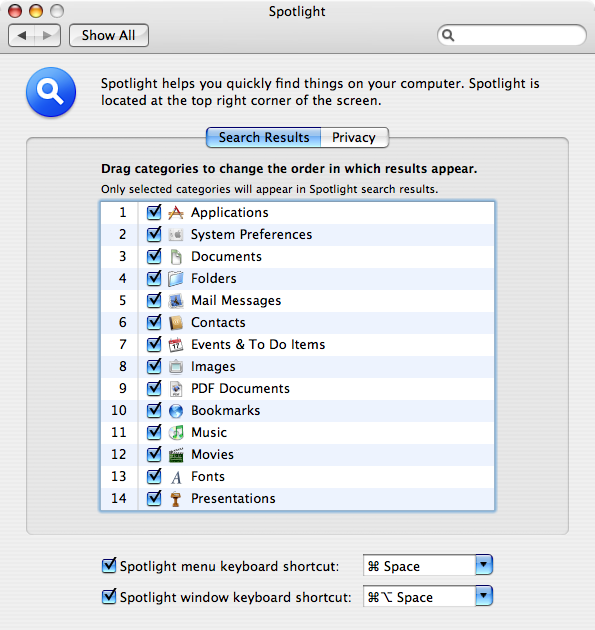The image size is (595, 630).
Task: Go back with the left arrow button
Action: coord(22,35)
